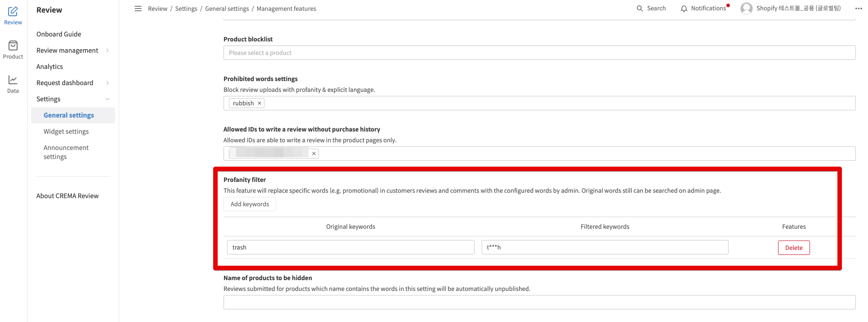Open Analytics in the sidebar

pos(49,67)
